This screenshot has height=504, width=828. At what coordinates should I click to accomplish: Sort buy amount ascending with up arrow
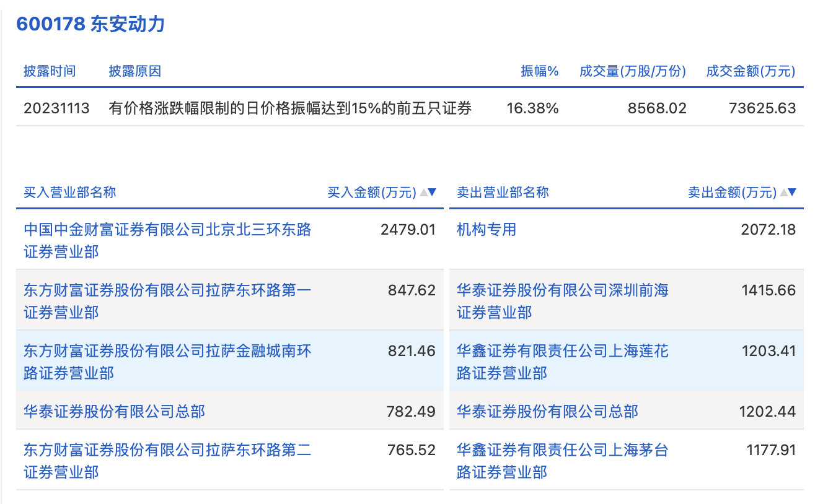(x=424, y=193)
